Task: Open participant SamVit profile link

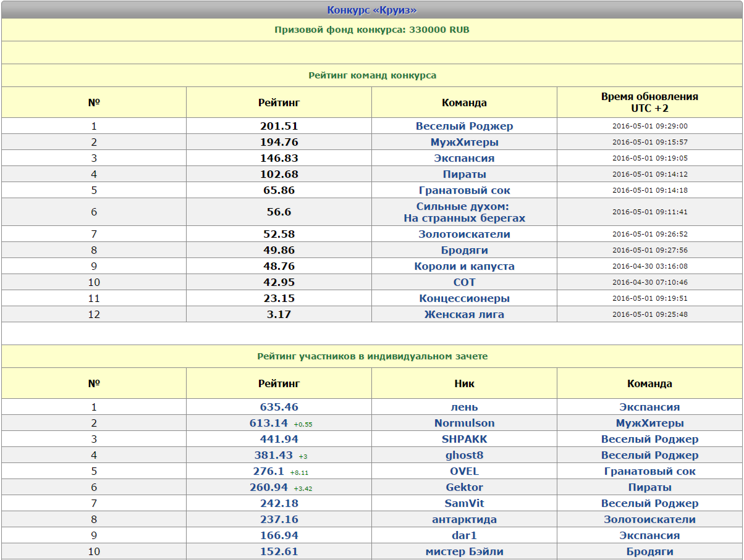Action: tap(464, 503)
